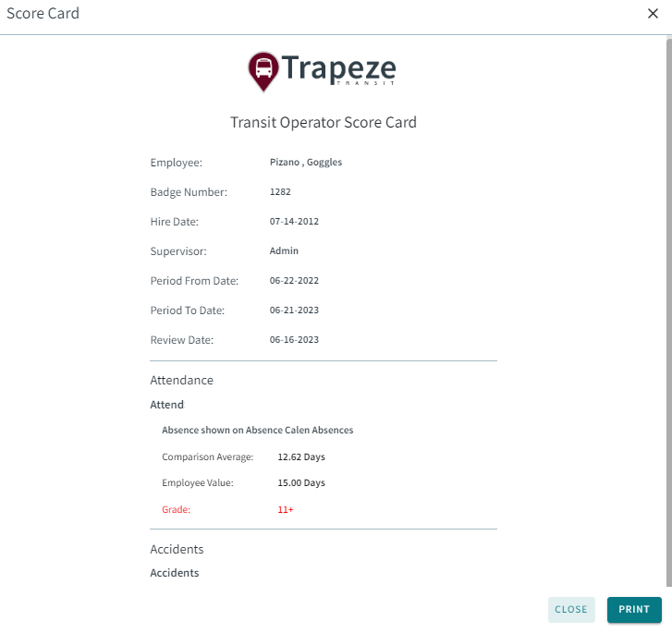Click the Accidents section heading

point(177,549)
